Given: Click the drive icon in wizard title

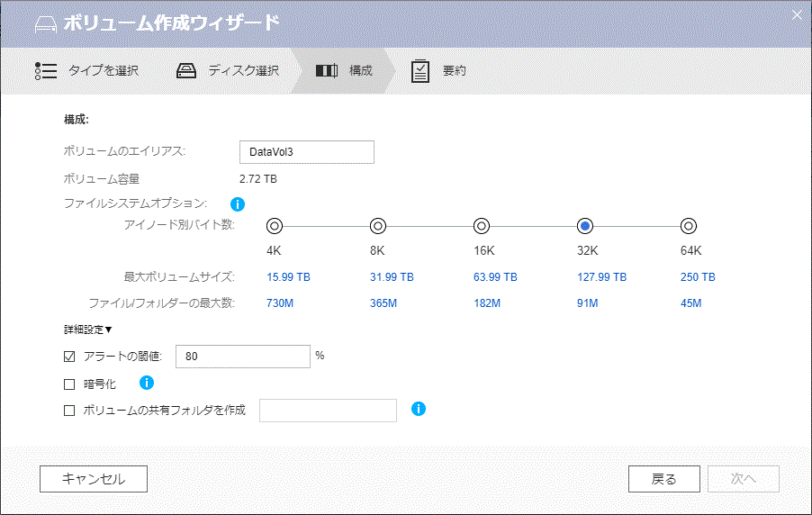Looking at the screenshot, I should coord(46,24).
